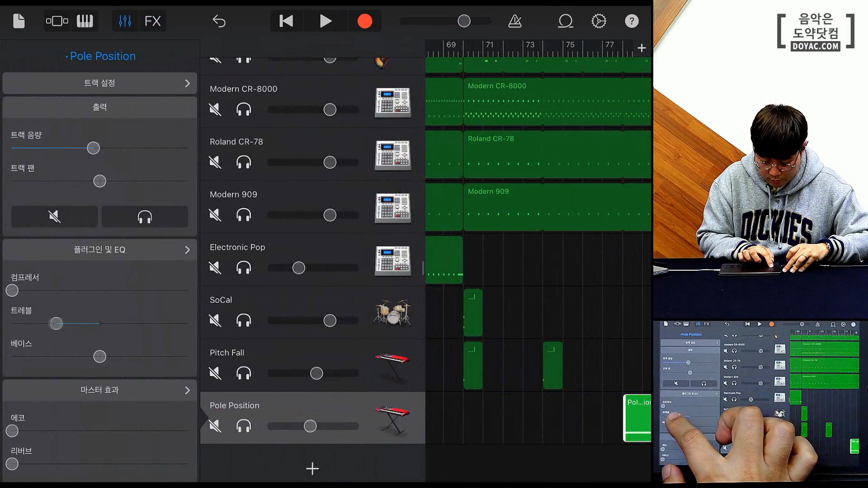Expand the 마스터 효과 section
This screenshot has width=868, height=488.
99,390
